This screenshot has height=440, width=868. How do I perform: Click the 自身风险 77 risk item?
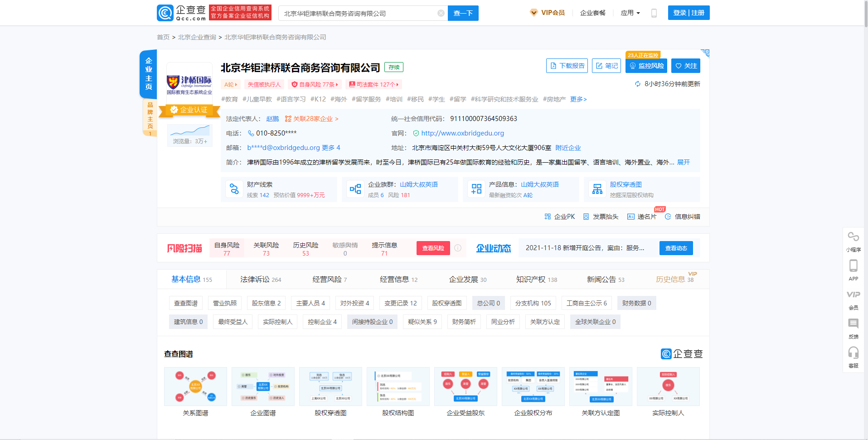[227, 248]
